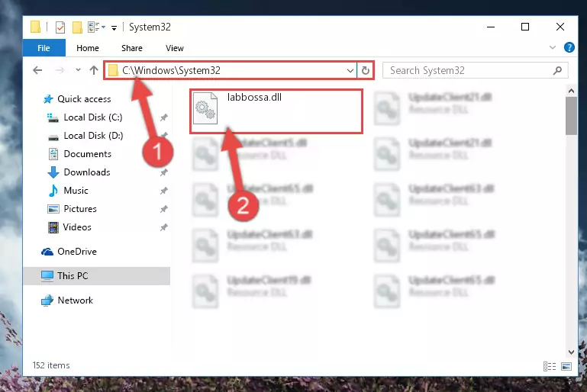
Task: Open Documents in the navigation pane
Action: coord(87,154)
